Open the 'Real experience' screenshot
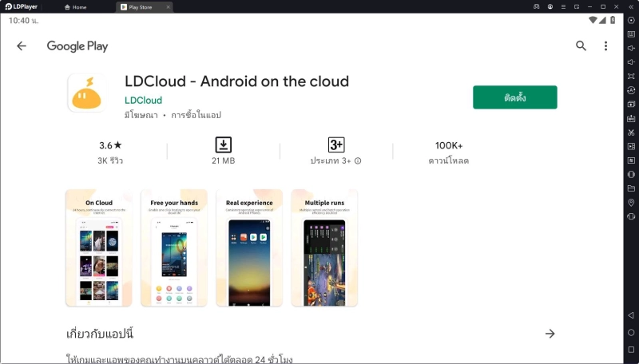The height and width of the screenshot is (364, 639). click(249, 248)
